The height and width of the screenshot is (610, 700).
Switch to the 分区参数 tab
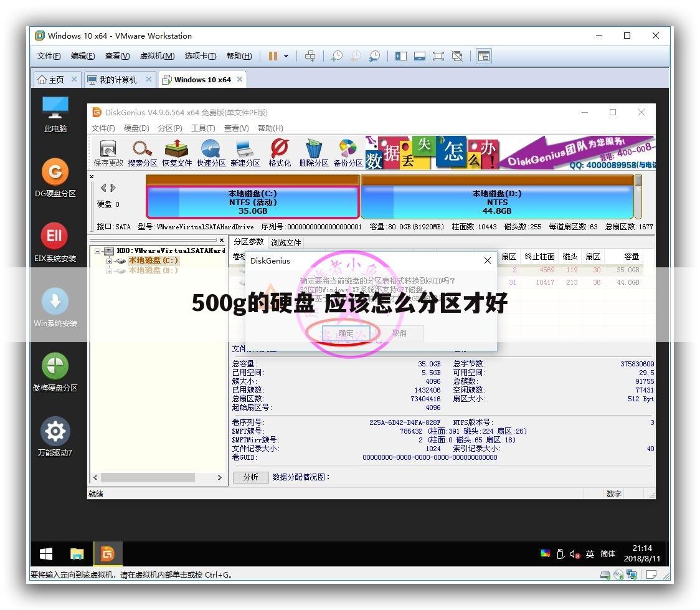point(248,242)
